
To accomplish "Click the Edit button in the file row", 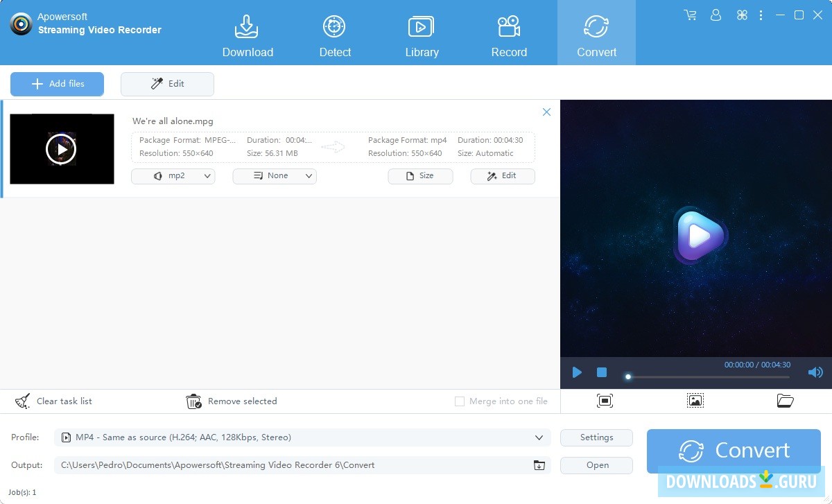I will 503,176.
